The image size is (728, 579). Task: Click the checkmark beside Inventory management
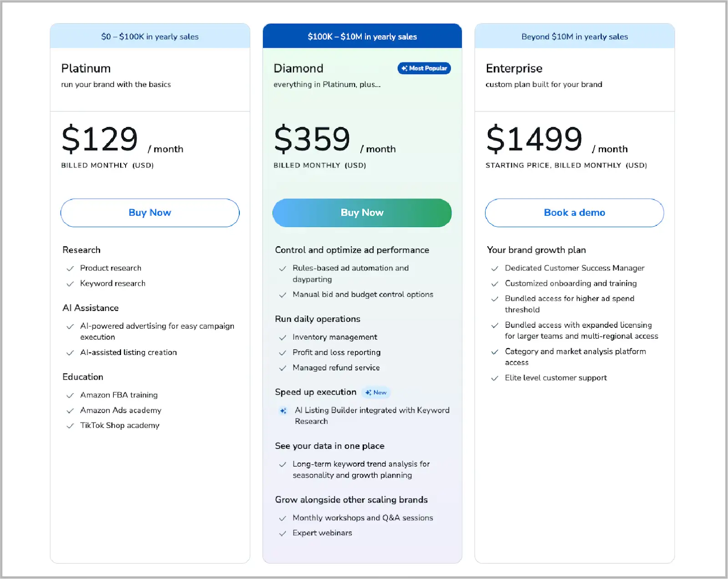point(283,337)
